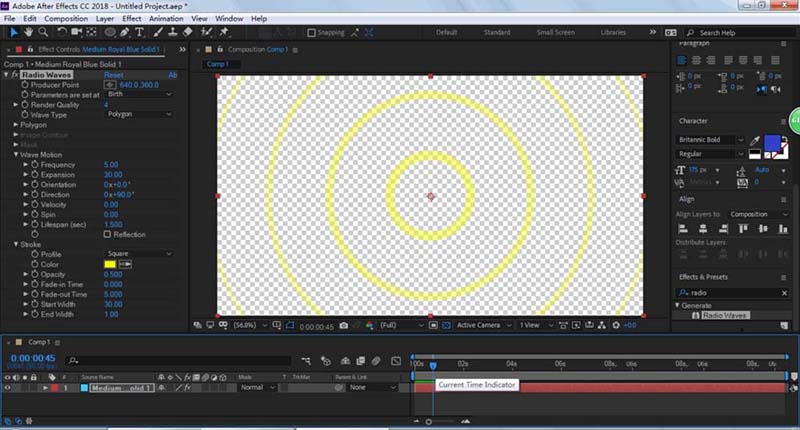Select the Horizontal Type tool

139,32
